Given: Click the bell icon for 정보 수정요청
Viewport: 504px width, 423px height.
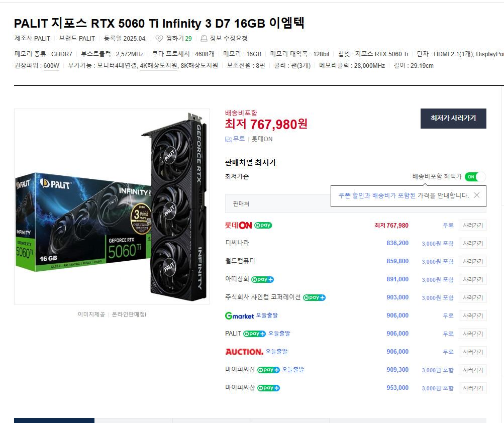Looking at the screenshot, I should pos(204,39).
